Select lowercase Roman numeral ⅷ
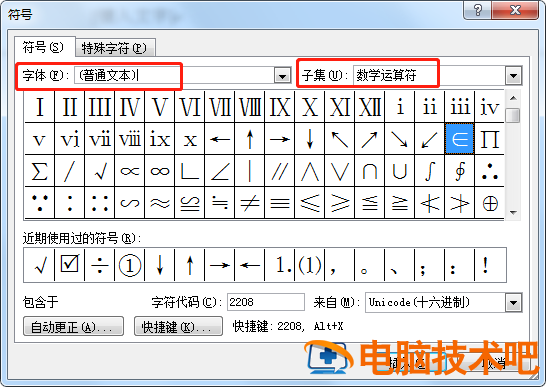Viewport: 546px width, 387px height. tap(130, 139)
